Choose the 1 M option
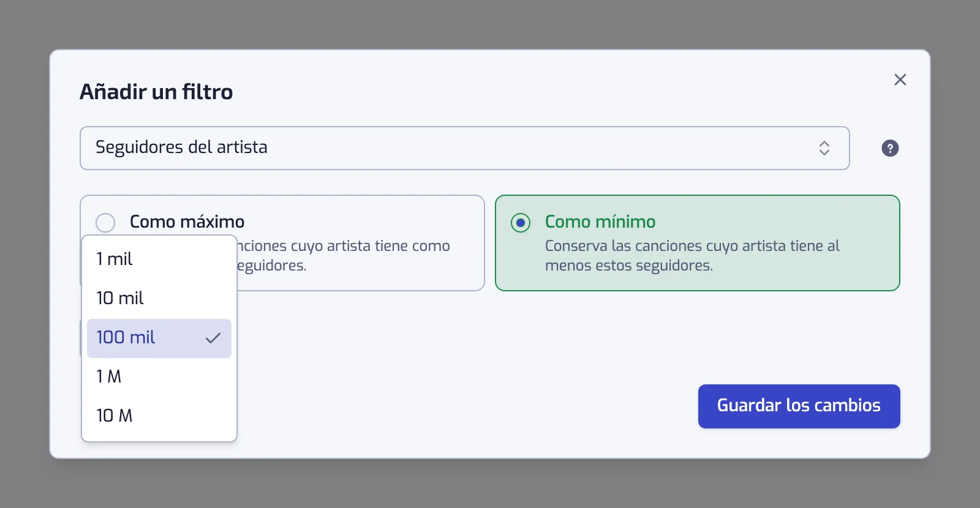 tap(159, 376)
